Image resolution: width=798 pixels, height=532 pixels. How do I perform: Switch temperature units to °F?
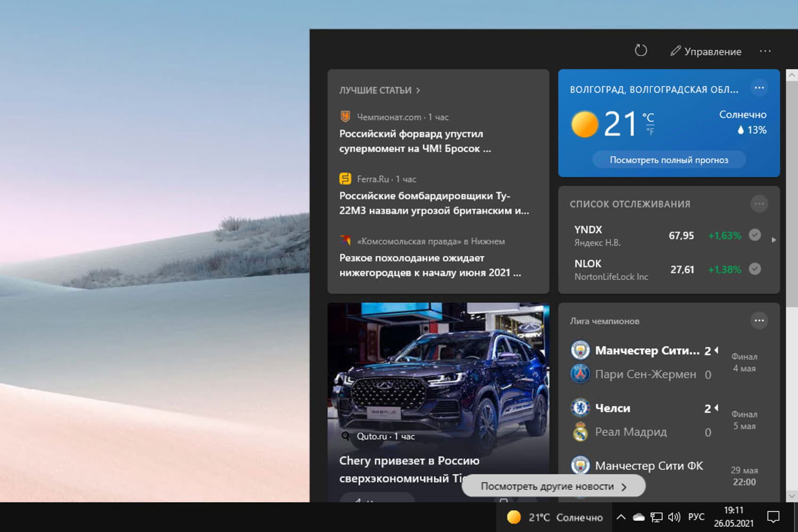tap(650, 131)
